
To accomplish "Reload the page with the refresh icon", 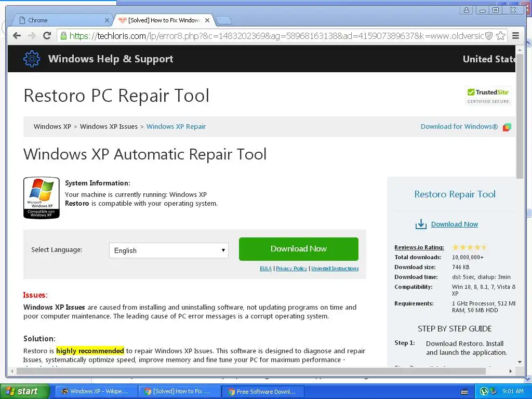I will click(x=47, y=35).
